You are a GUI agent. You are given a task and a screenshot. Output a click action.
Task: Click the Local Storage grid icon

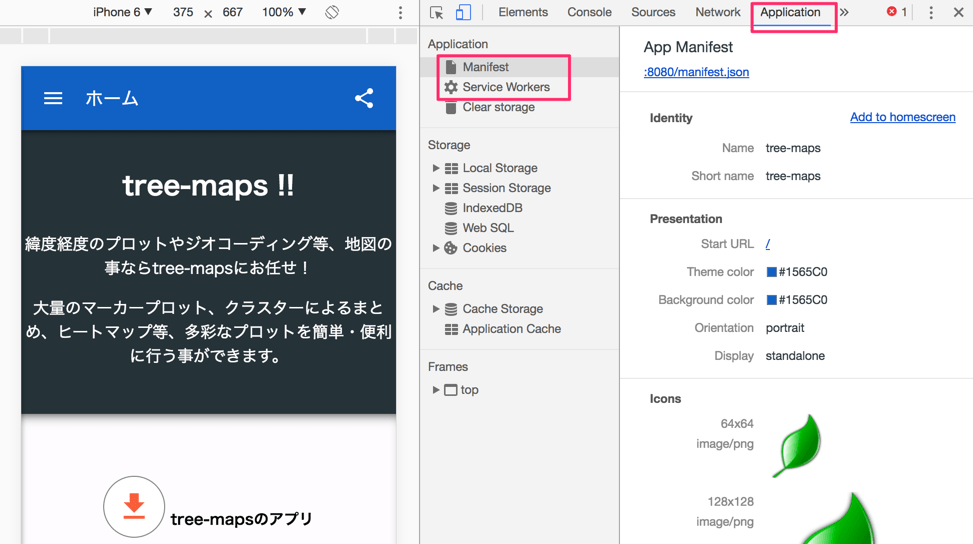451,168
